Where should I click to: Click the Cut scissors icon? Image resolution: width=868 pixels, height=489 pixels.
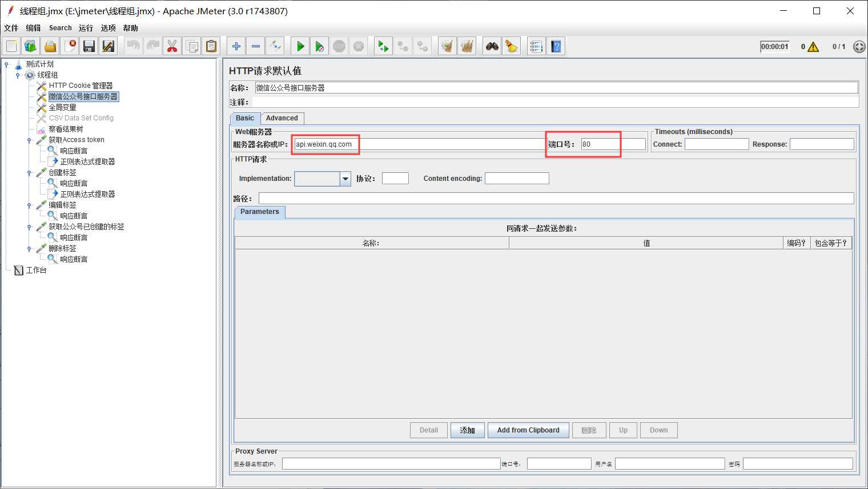pyautogui.click(x=172, y=46)
